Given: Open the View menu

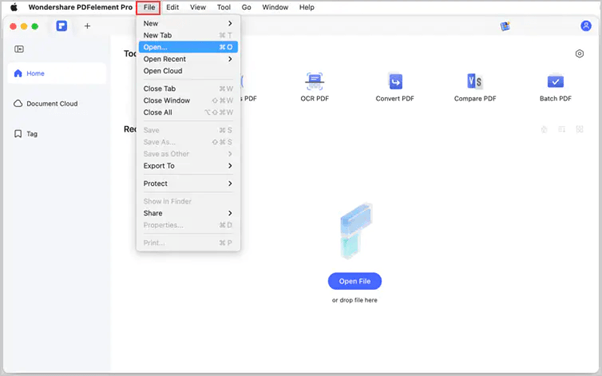Looking at the screenshot, I should click(198, 7).
